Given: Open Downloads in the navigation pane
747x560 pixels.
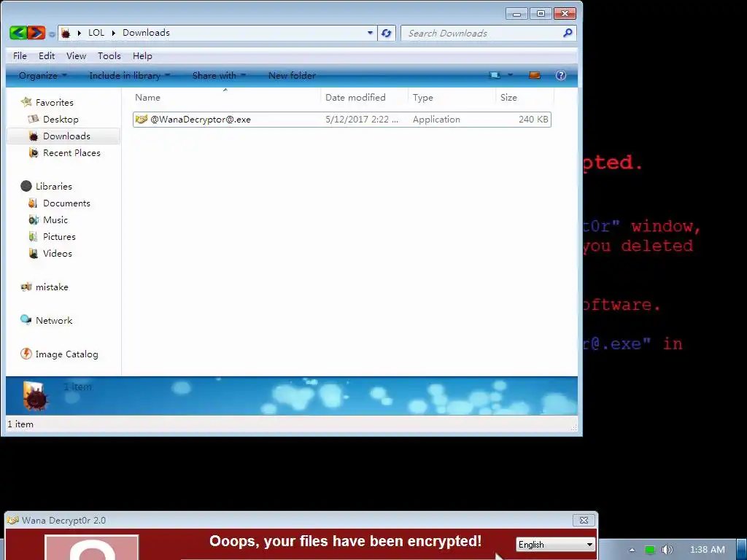Looking at the screenshot, I should click(66, 136).
